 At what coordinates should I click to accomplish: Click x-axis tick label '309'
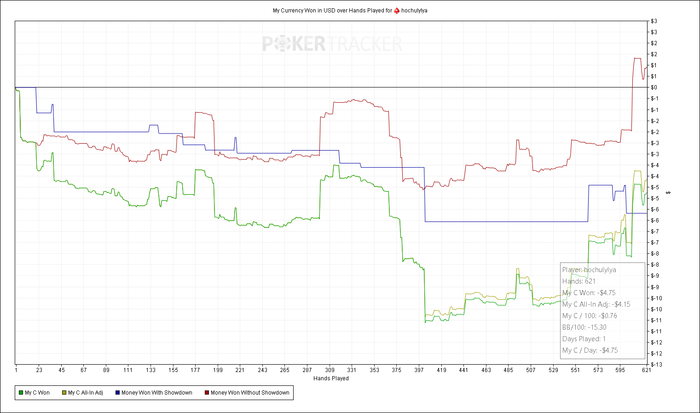pyautogui.click(x=329, y=370)
